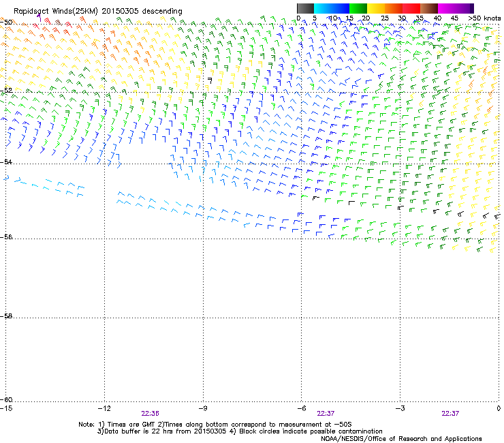Click the legend scale label '35'
The width and height of the screenshot is (504, 443).
tap(420, 18)
